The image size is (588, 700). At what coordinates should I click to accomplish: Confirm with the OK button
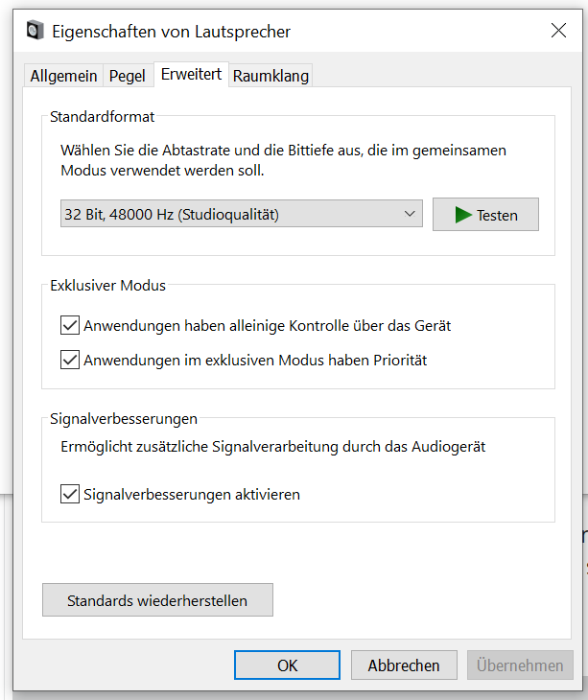(287, 665)
